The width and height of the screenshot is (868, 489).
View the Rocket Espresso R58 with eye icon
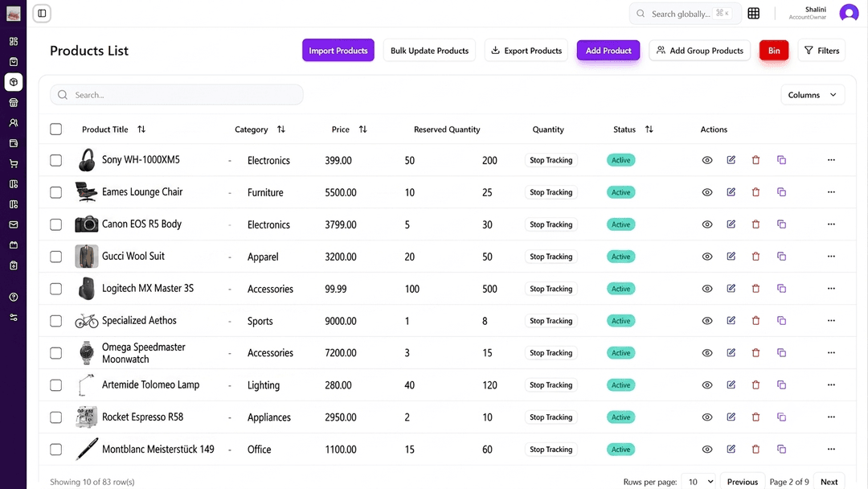[707, 417]
